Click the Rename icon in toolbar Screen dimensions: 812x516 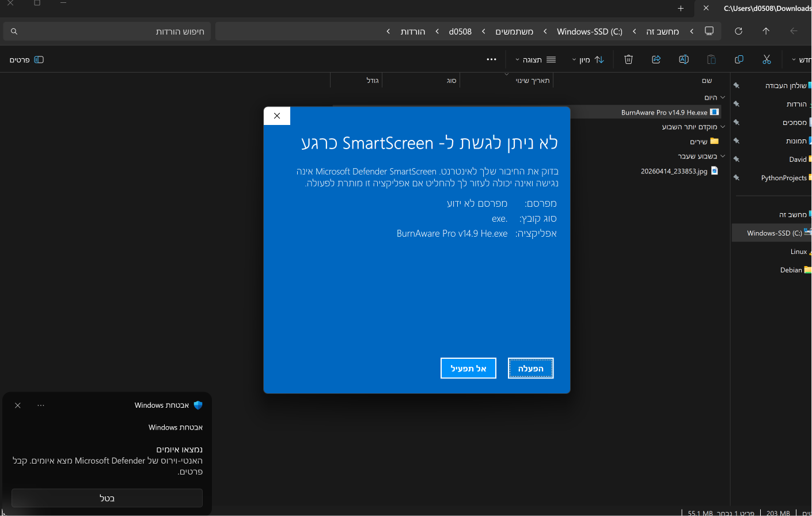tap(684, 59)
